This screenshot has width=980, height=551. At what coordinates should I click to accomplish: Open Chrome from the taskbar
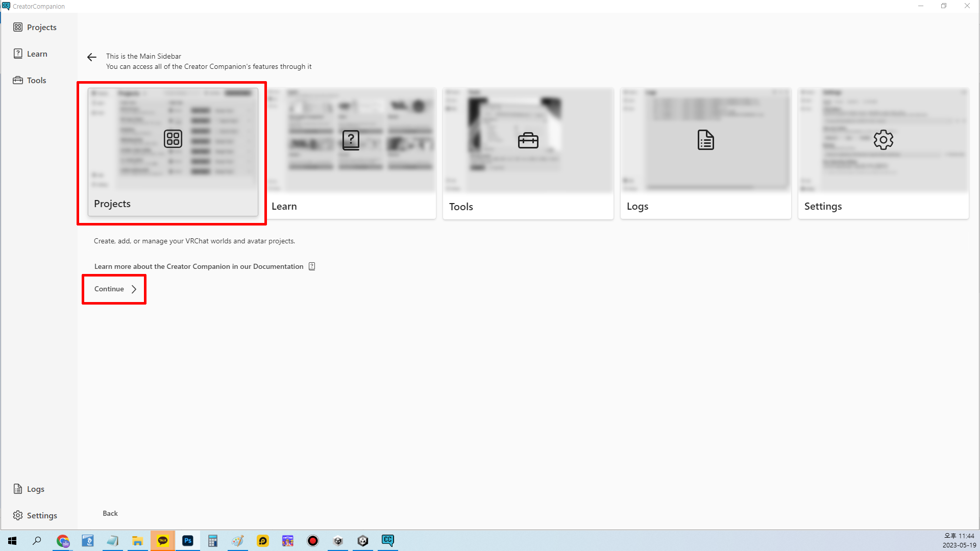coord(63,541)
